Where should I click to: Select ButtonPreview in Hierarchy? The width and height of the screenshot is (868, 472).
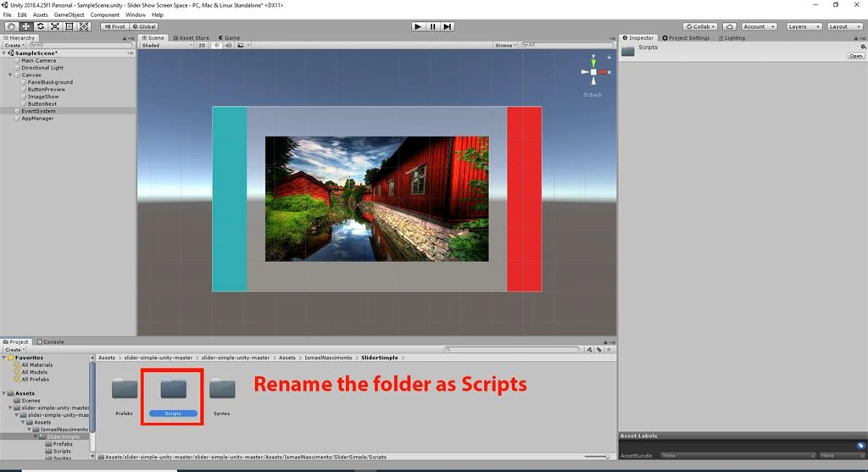[x=46, y=89]
